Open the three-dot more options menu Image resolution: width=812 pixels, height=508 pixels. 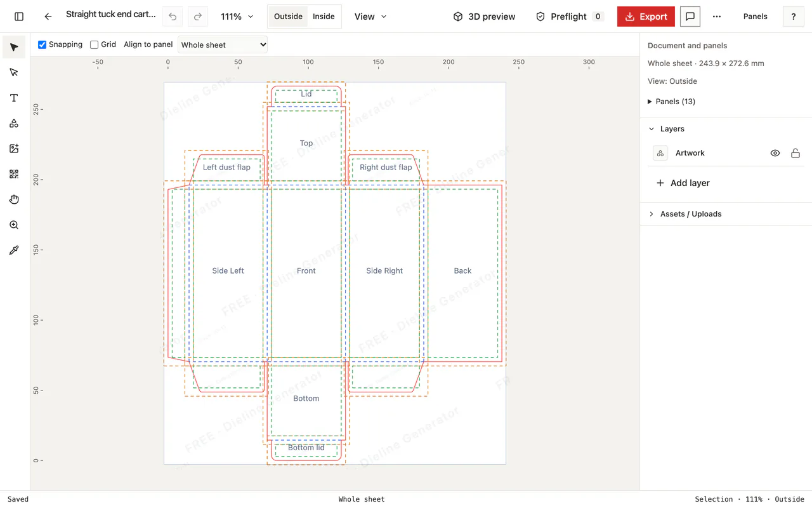(x=717, y=17)
